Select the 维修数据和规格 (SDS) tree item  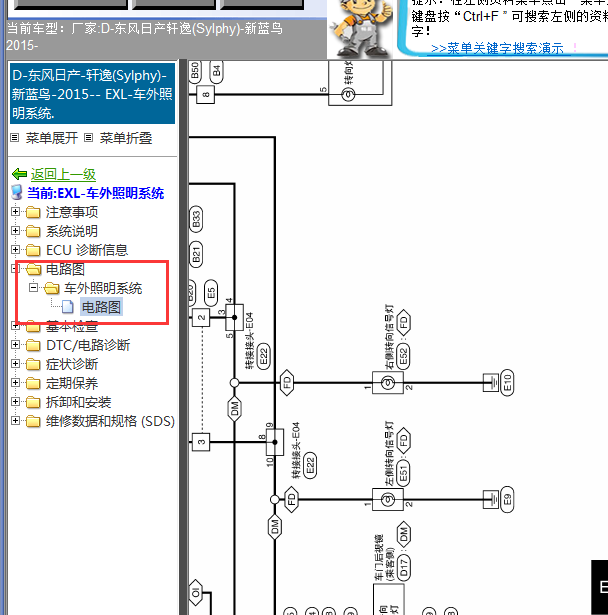pos(110,421)
